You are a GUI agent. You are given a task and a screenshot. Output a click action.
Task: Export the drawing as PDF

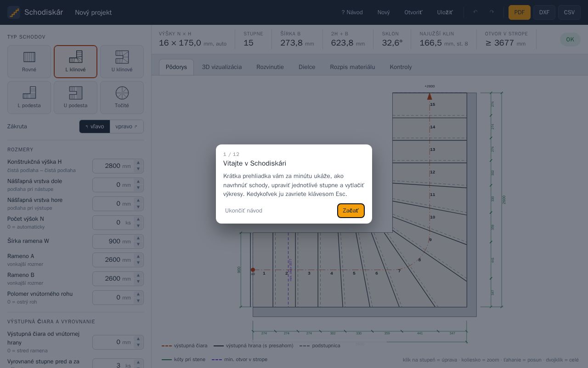pos(520,12)
